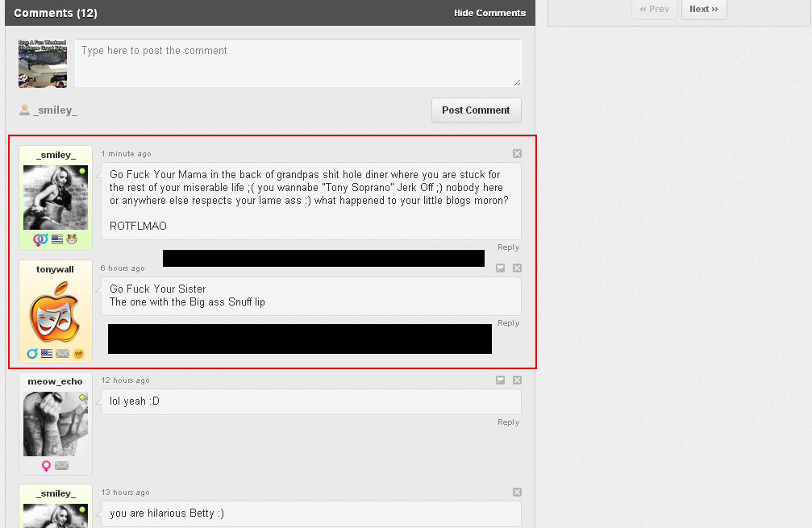Delete the _smiley_ comment from 1 minute ago
This screenshot has height=528, width=812.
(517, 154)
